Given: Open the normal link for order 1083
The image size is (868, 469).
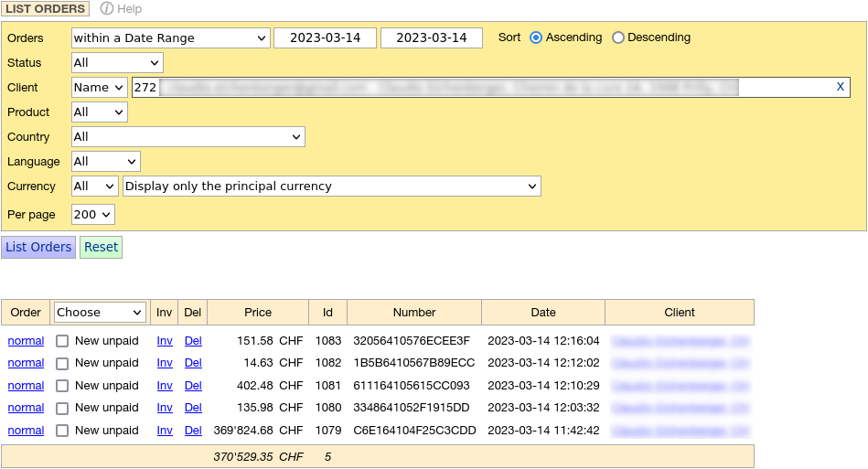Looking at the screenshot, I should (26, 341).
